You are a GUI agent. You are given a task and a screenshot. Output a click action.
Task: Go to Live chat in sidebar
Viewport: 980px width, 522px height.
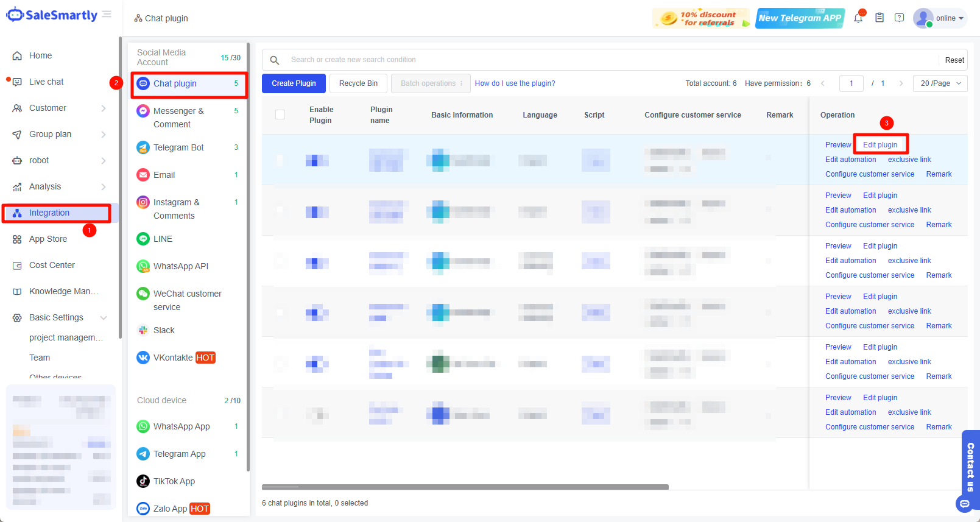point(46,82)
